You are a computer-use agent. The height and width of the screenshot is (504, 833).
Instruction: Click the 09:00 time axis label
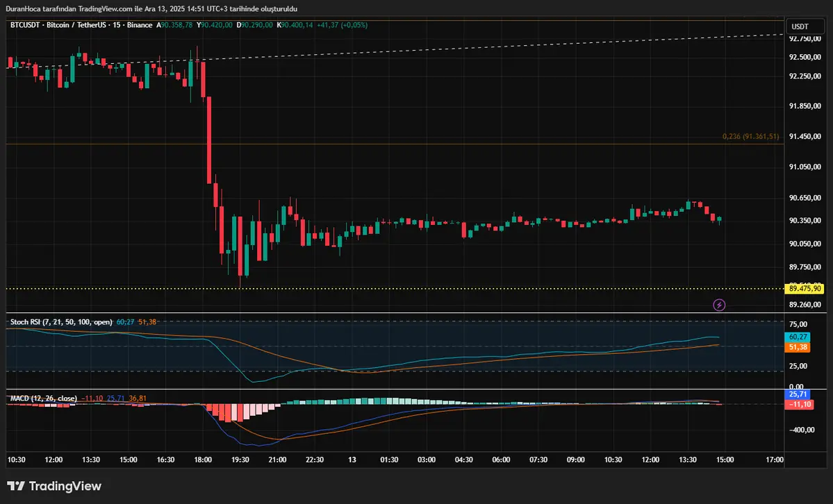[x=575, y=460]
